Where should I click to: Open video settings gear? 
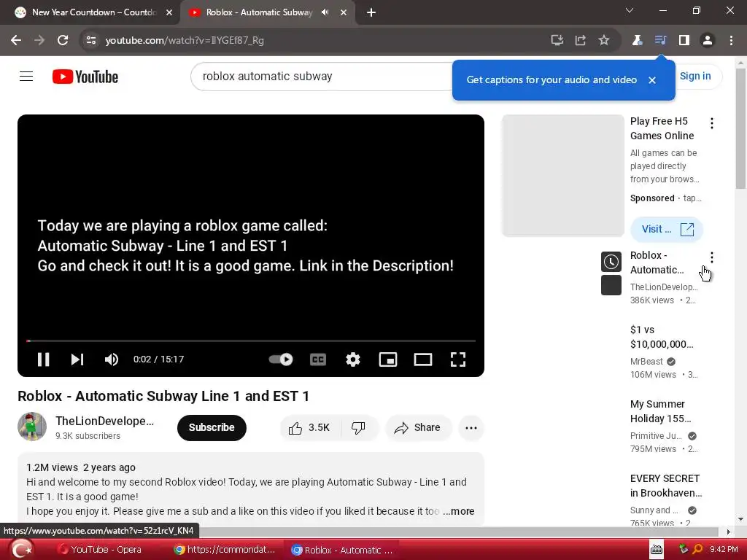tap(352, 359)
